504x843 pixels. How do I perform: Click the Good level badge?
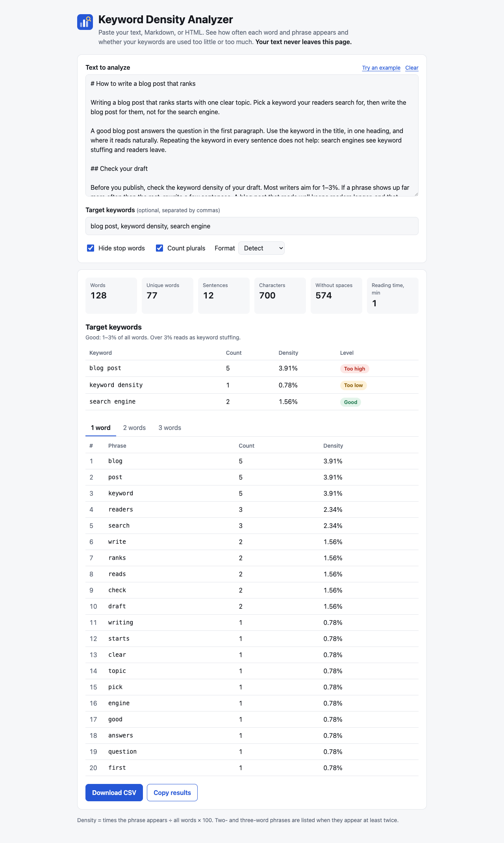(350, 402)
